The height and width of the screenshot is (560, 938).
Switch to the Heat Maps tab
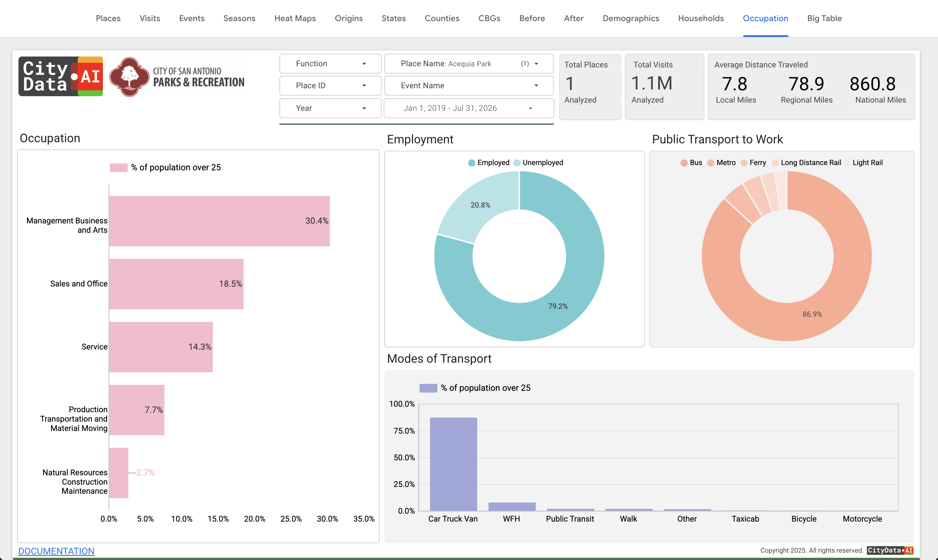click(295, 18)
